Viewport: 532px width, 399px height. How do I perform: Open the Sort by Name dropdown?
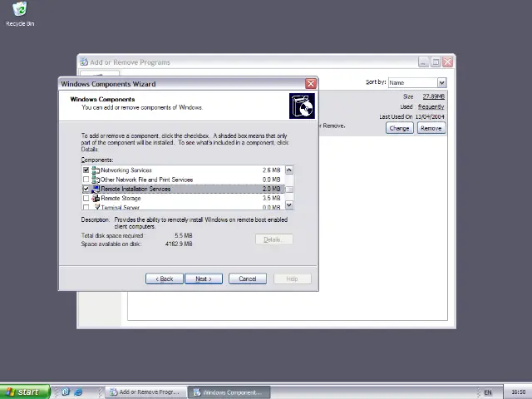(441, 82)
